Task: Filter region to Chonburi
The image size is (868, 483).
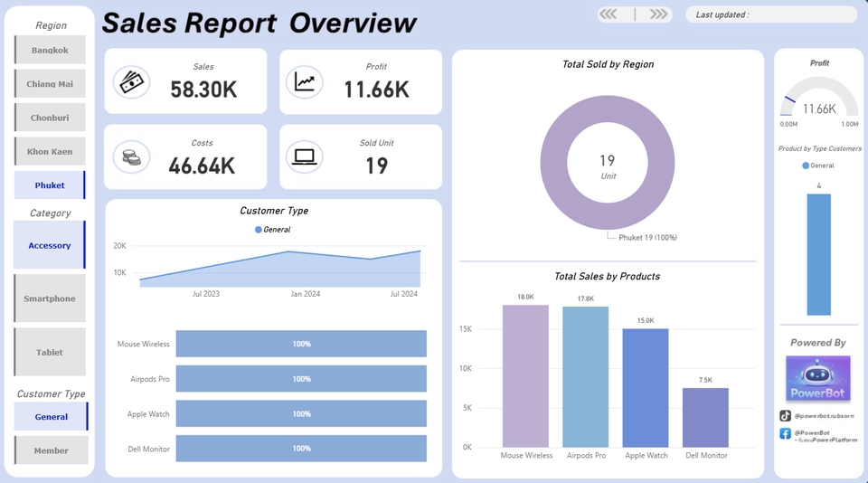Action: click(50, 118)
